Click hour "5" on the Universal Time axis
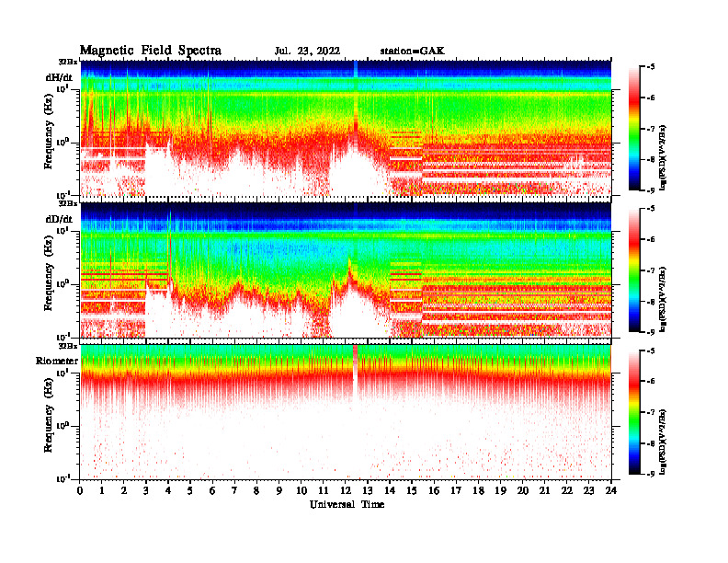 click(x=190, y=491)
